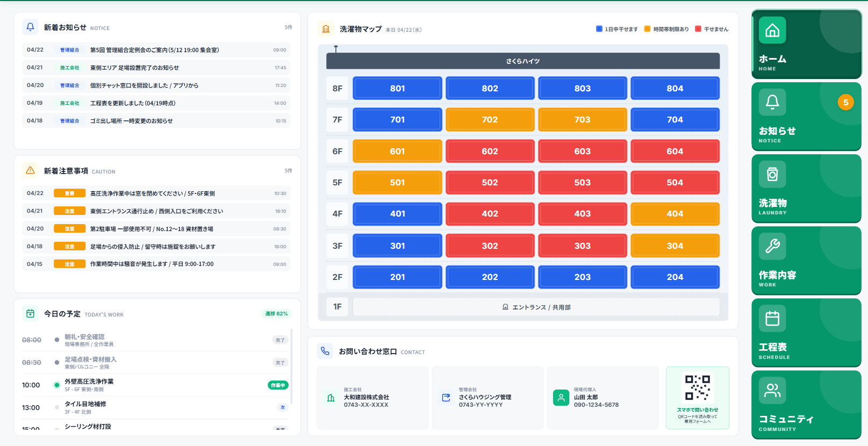Screen dimensions: 868x446
Task: Open the 朝礼・安全確認 schedule entry
Action: (x=155, y=340)
